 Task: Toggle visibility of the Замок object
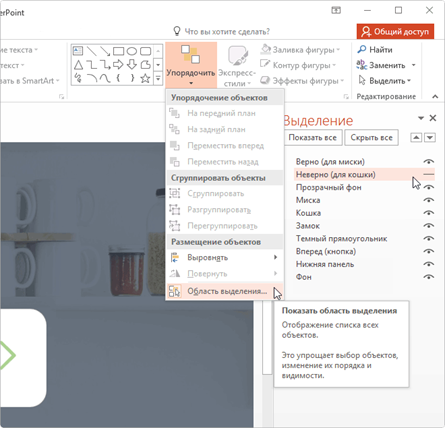[x=429, y=226]
